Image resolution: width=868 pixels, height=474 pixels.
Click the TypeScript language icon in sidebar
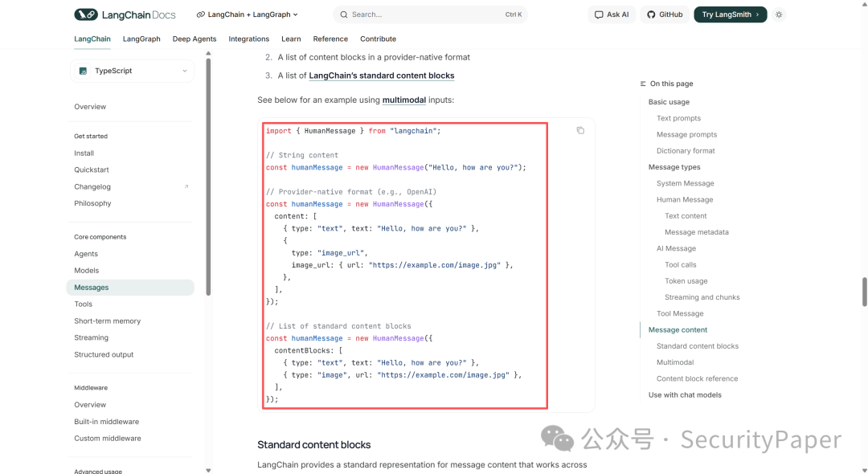click(83, 71)
